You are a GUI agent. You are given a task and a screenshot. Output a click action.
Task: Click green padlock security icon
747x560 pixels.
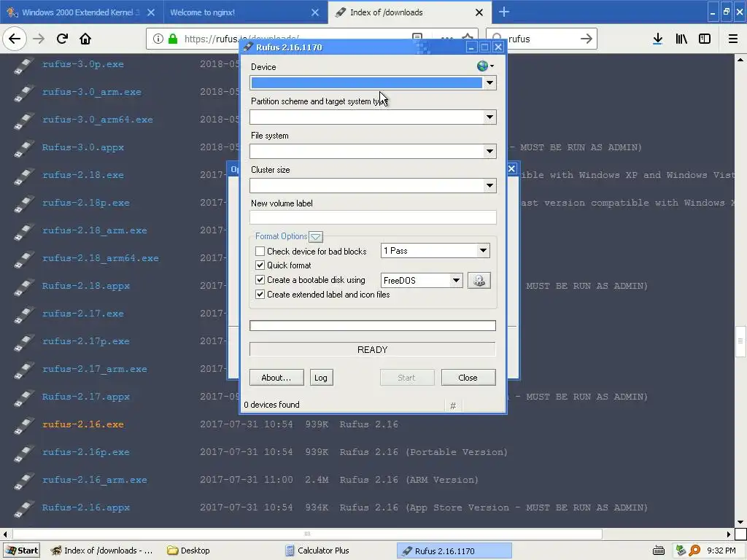(x=173, y=39)
